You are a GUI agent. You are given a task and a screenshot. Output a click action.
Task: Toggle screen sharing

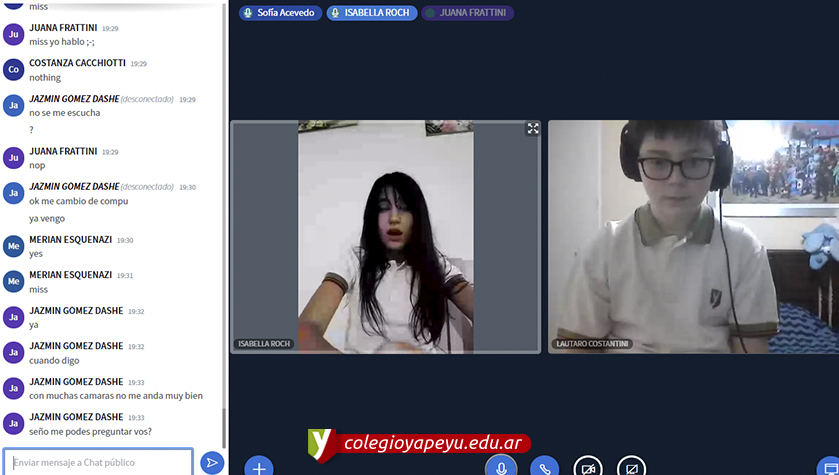click(x=631, y=468)
